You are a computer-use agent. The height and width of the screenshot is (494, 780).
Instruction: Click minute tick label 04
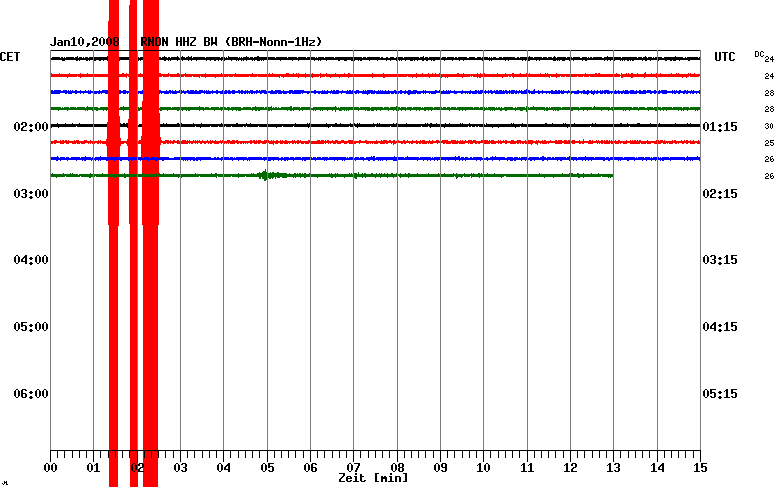(x=223, y=468)
